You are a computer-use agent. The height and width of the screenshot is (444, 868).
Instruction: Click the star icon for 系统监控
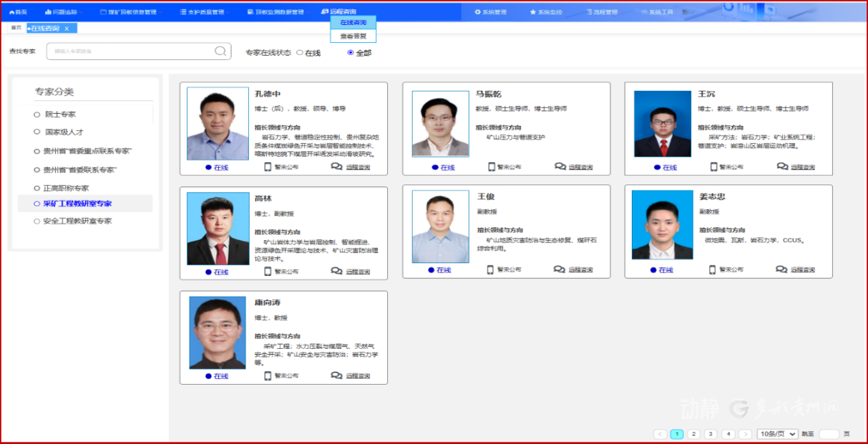click(x=533, y=12)
